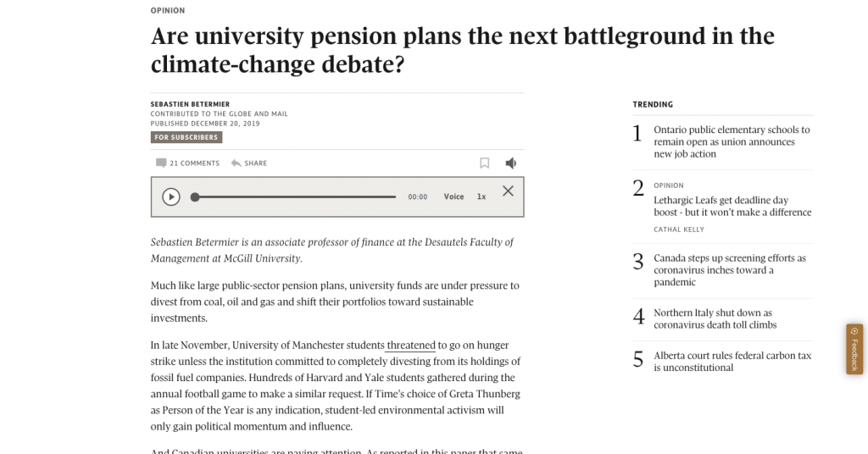Open the 'threatened' hyperlink in article

pos(411,345)
